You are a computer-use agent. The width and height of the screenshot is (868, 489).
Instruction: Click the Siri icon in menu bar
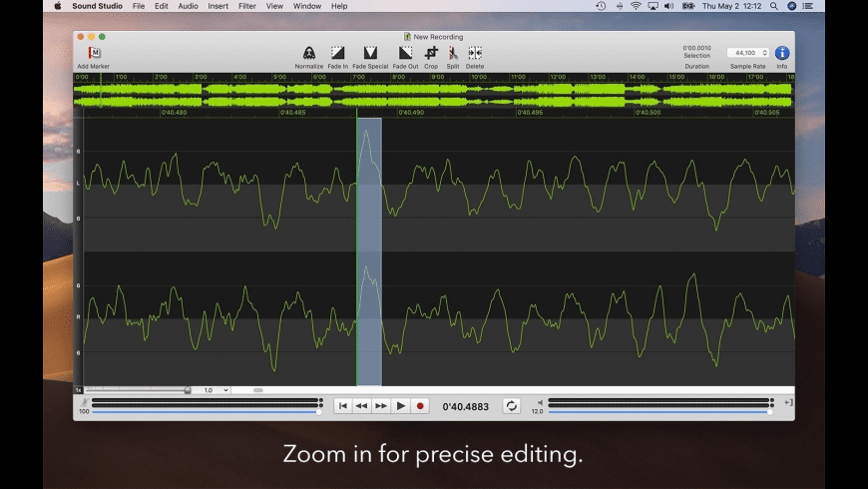pos(791,6)
